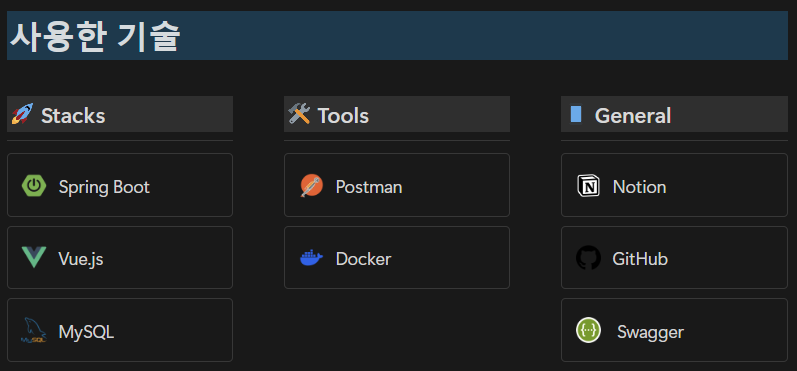Select the General section header text
Image resolution: width=797 pixels, height=371 pixels.
point(633,116)
